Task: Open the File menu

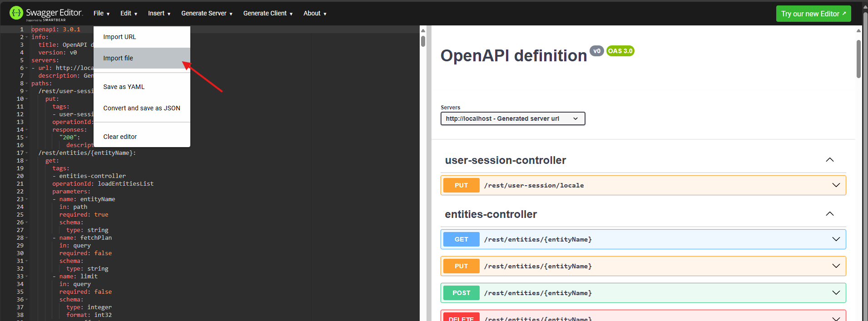Action: coord(102,14)
